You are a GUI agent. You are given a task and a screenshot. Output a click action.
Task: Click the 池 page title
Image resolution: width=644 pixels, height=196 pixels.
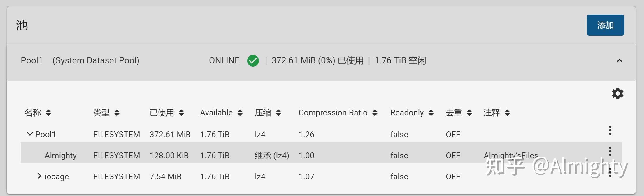click(22, 25)
